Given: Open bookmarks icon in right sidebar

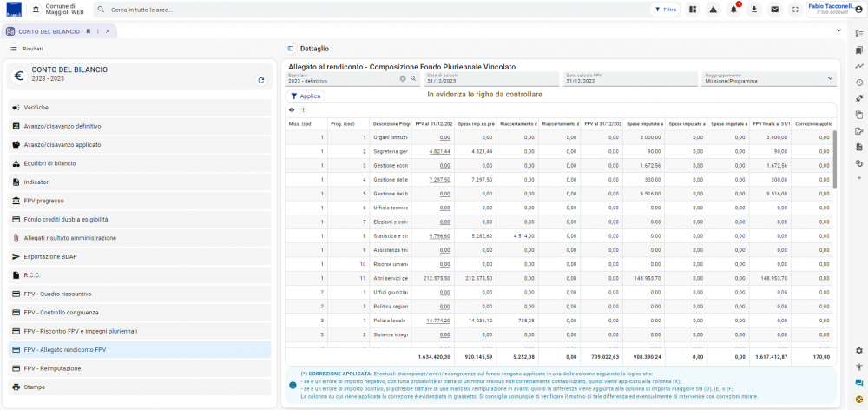Looking at the screenshot, I should tap(859, 50).
